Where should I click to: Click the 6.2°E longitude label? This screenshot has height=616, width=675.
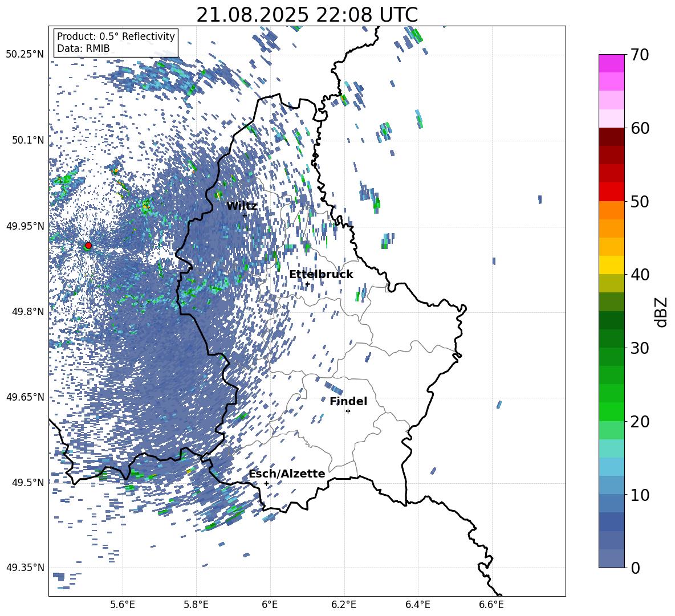point(344,605)
